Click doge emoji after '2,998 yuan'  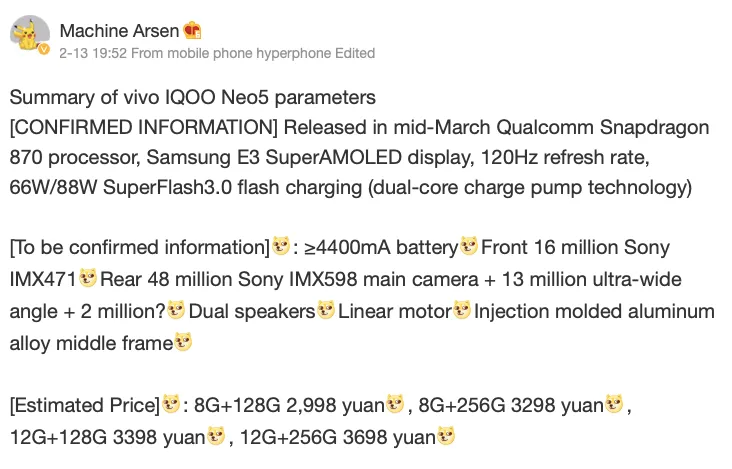395,405
